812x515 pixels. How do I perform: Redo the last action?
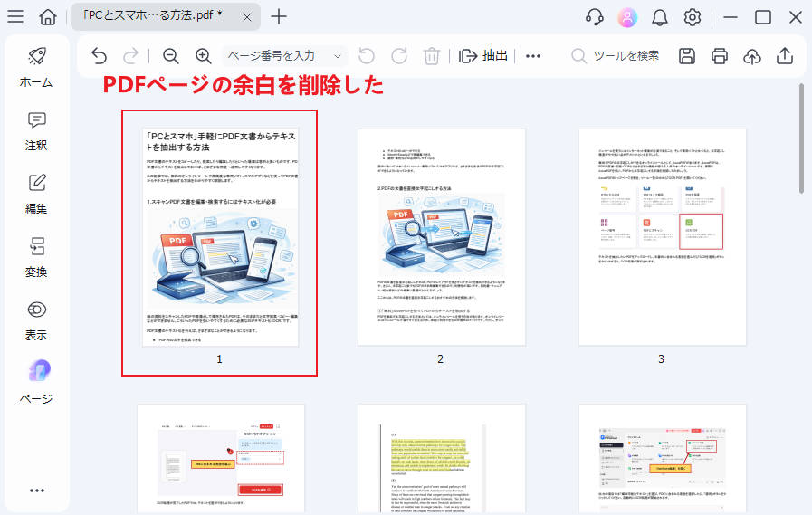[x=131, y=55]
